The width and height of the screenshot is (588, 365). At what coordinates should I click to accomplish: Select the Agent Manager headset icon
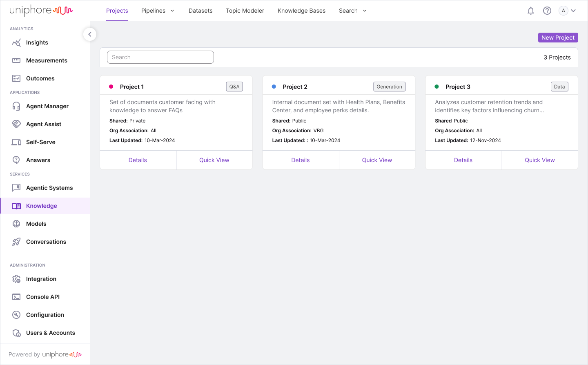coord(16,106)
